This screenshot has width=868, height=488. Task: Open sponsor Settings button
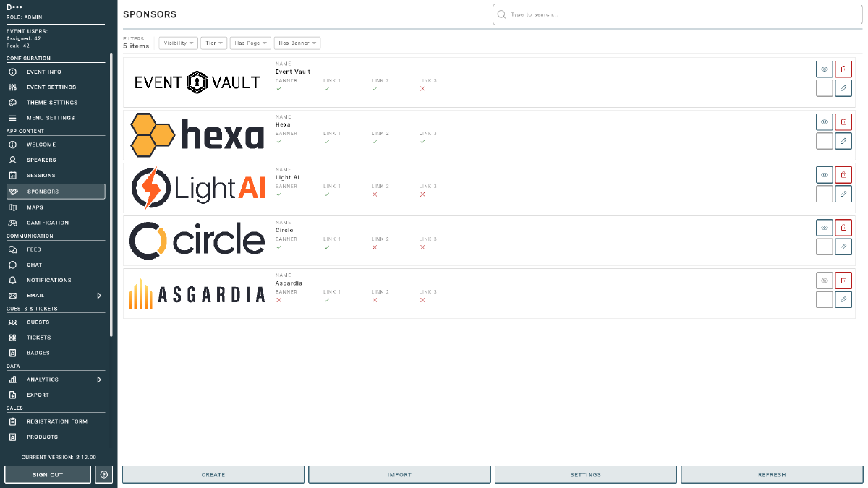tap(586, 475)
